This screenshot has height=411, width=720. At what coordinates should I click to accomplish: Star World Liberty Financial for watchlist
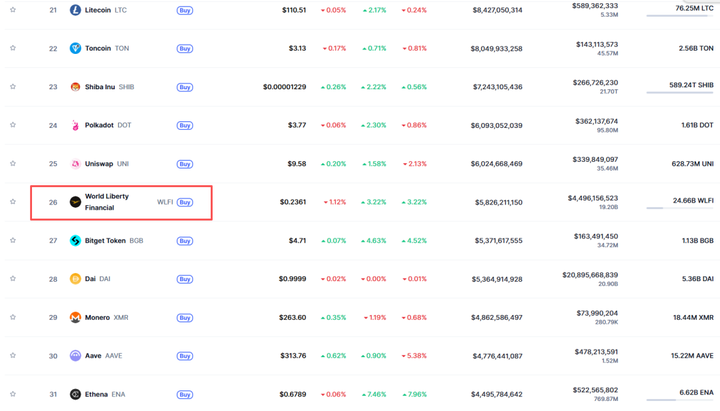point(13,202)
